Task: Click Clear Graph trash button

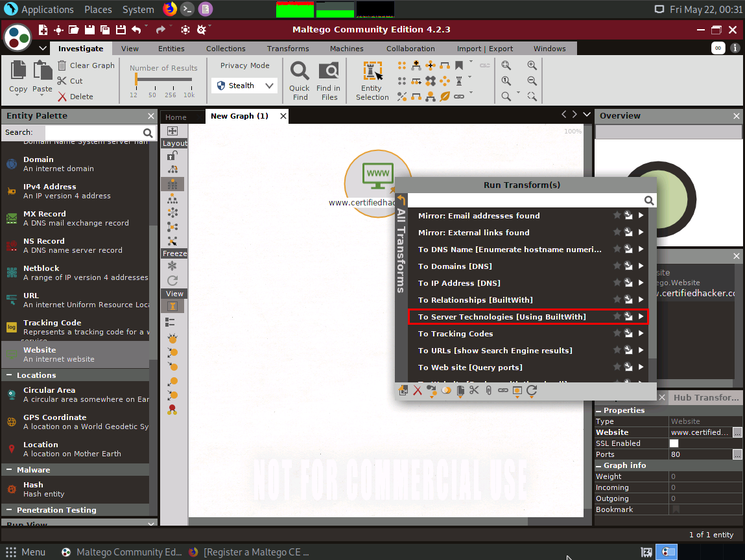Action: 86,65
